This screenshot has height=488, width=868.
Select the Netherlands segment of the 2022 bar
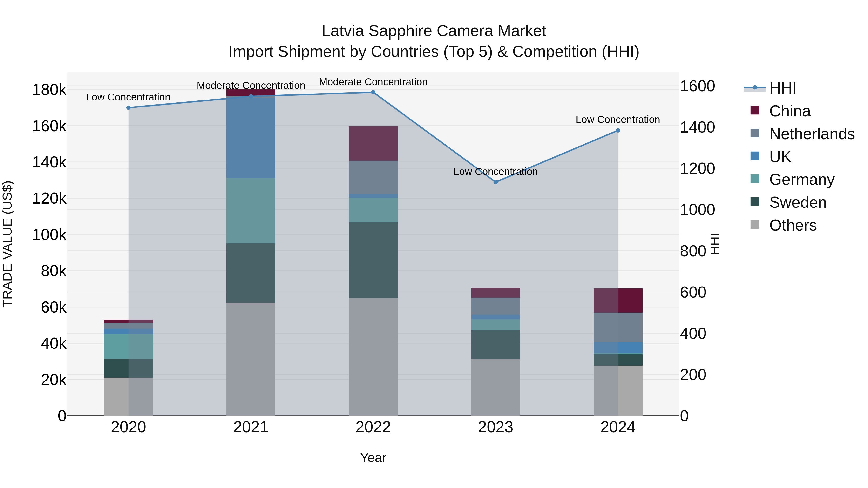pyautogui.click(x=373, y=177)
